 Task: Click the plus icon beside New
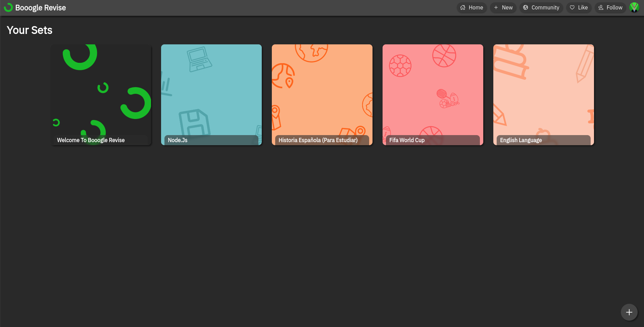click(x=496, y=7)
